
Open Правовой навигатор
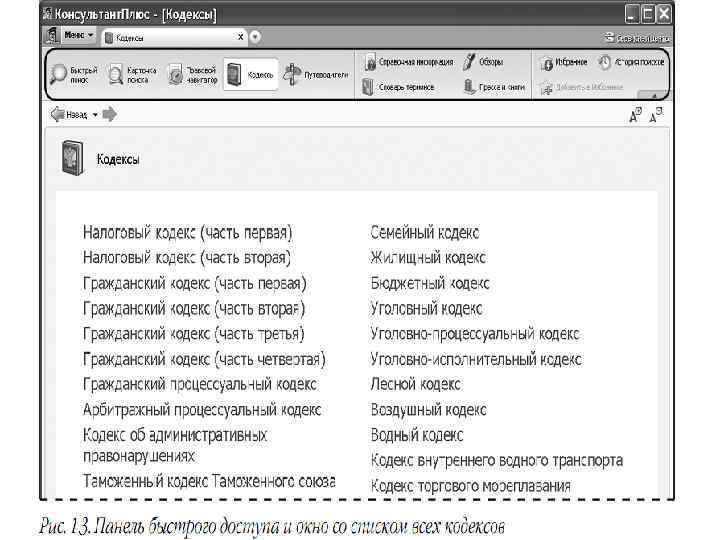[x=192, y=74]
